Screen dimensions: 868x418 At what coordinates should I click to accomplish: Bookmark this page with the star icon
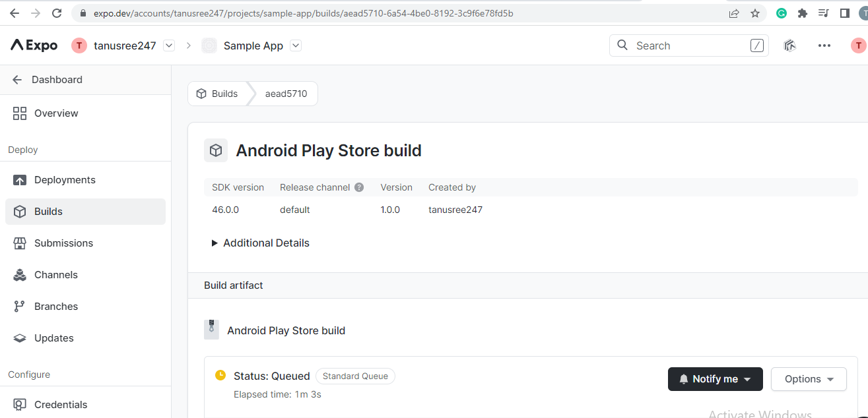point(755,13)
